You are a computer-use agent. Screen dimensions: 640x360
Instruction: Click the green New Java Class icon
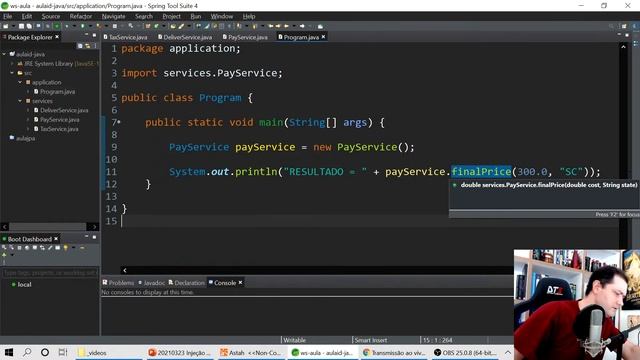(x=156, y=26)
